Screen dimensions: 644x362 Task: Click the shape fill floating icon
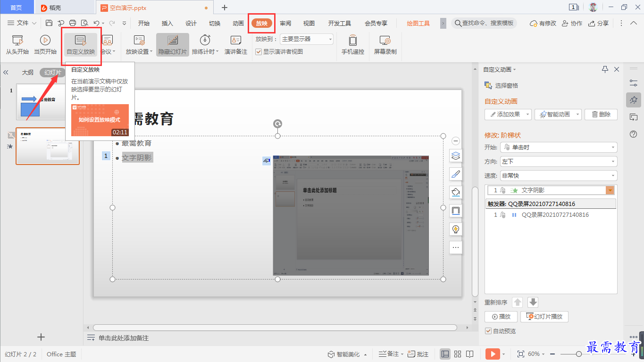coord(456,192)
